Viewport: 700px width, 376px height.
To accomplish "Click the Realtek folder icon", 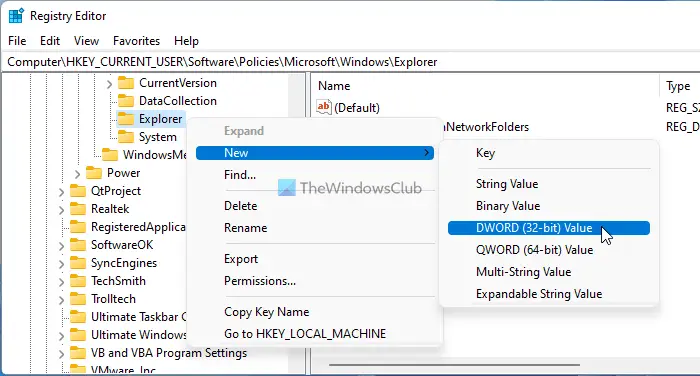I will pos(78,209).
